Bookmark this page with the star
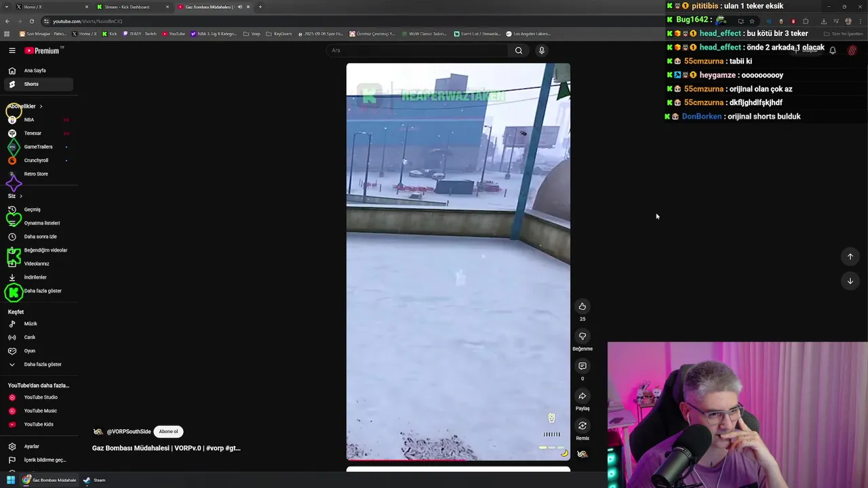868x488 pixels. (751, 21)
